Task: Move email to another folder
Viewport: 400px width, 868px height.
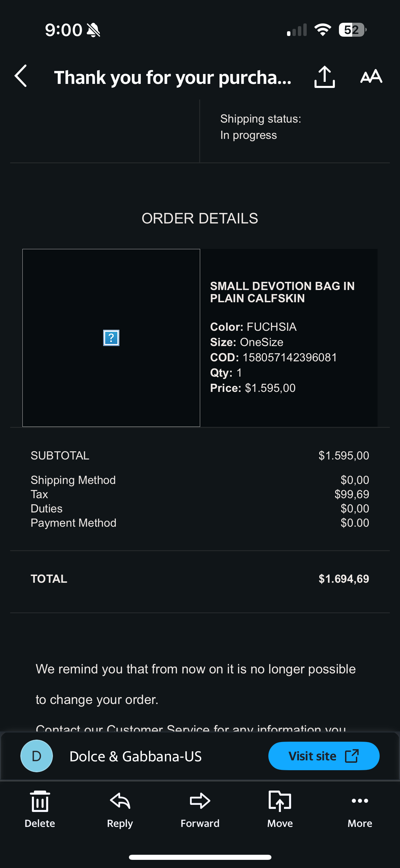Action: click(280, 809)
